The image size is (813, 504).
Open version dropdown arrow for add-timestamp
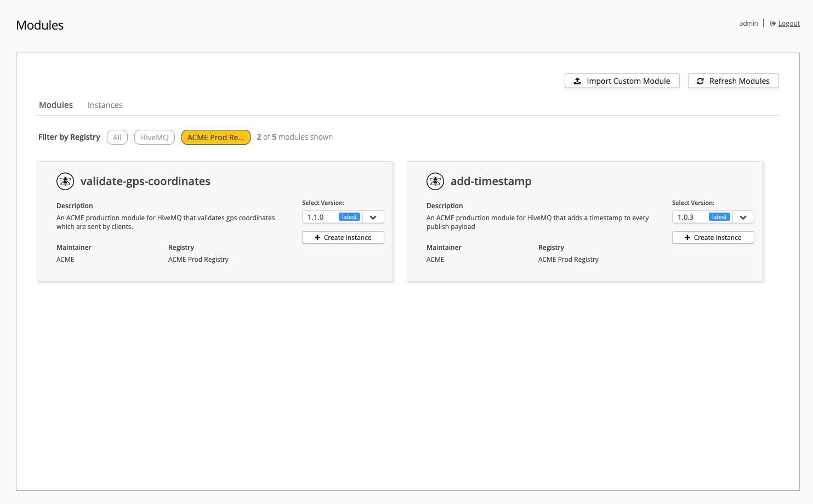[743, 217]
